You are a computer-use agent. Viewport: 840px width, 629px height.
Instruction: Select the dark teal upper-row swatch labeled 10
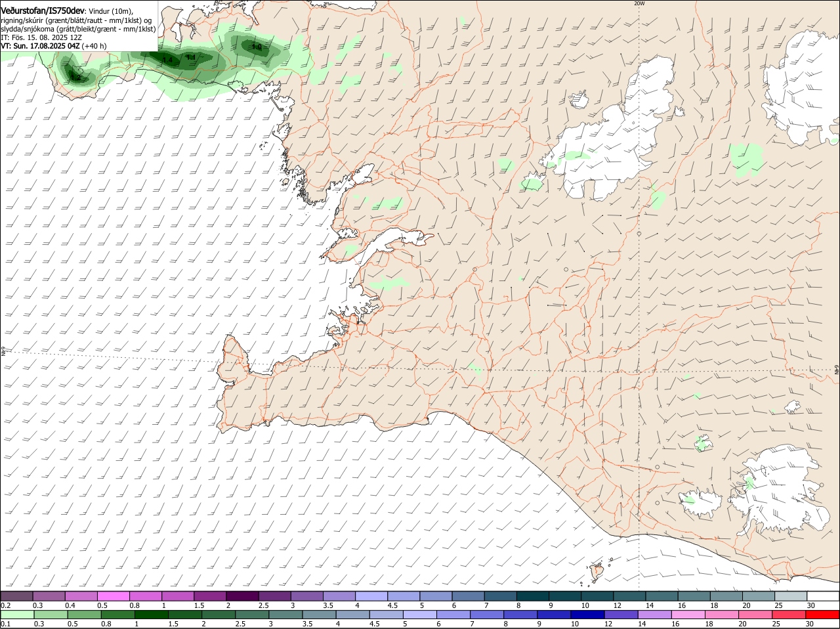point(597,596)
